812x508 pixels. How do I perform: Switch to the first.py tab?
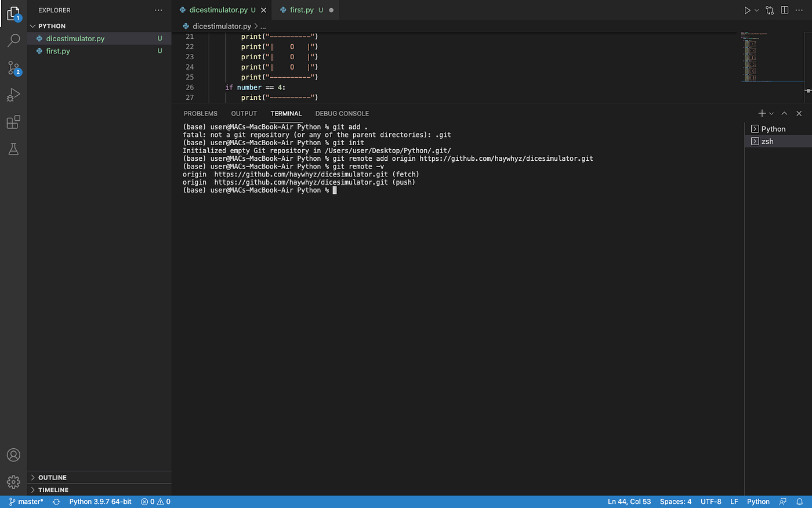tap(302, 10)
